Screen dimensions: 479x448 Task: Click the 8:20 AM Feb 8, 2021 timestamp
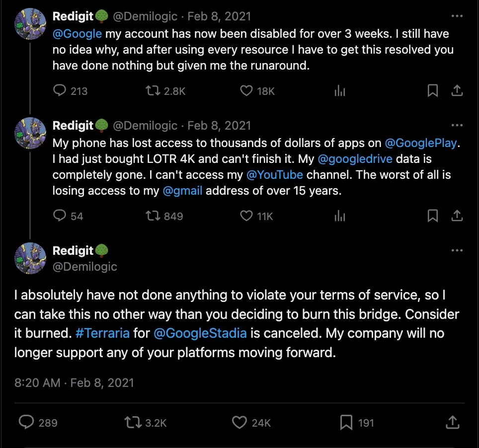coord(74,383)
